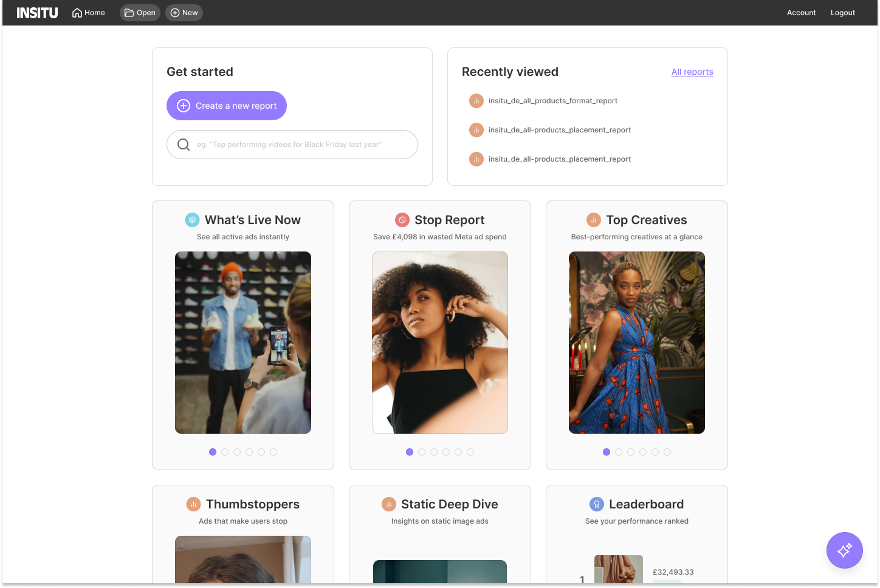The width and height of the screenshot is (880, 588).
Task: Select the fourth carousel dot under Top Creatives
Action: 643,452
